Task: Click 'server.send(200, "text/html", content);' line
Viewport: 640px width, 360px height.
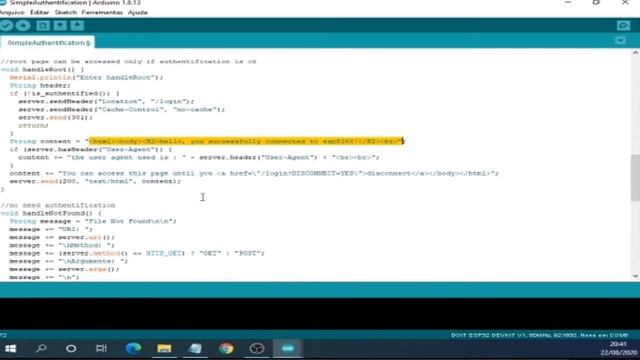Action: [x=95, y=181]
